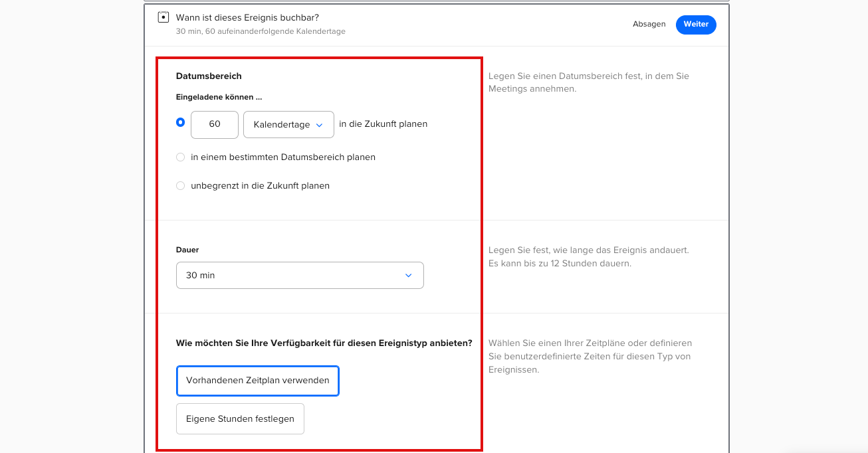Image resolution: width=868 pixels, height=453 pixels.
Task: Choose radio 'unbegrenzt in die Zukunft planen'
Action: pos(180,186)
